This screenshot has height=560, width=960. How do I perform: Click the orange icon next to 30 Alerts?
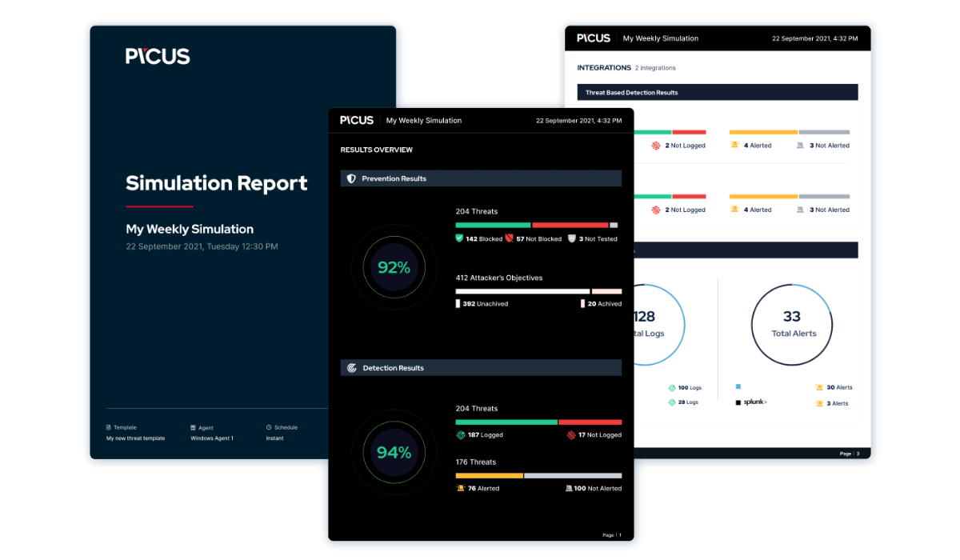818,387
